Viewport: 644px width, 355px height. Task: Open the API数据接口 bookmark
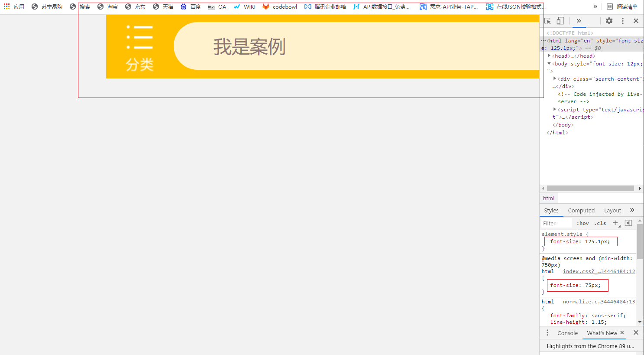(x=381, y=7)
